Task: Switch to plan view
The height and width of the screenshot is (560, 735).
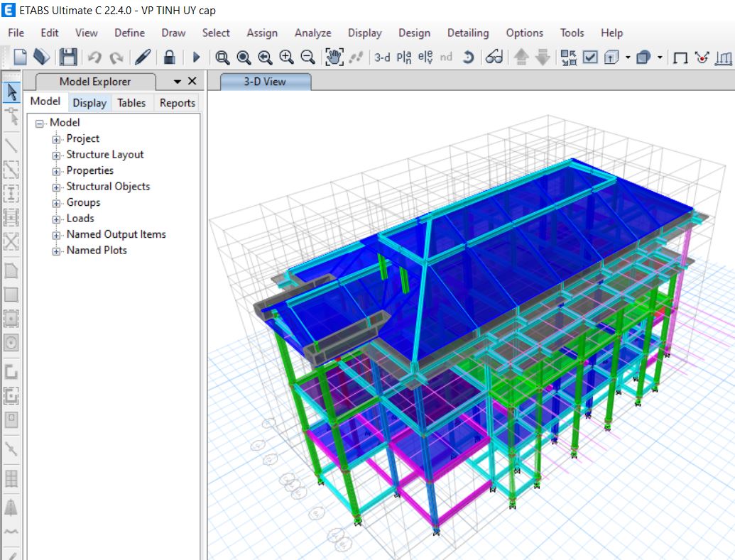Action: (x=403, y=57)
